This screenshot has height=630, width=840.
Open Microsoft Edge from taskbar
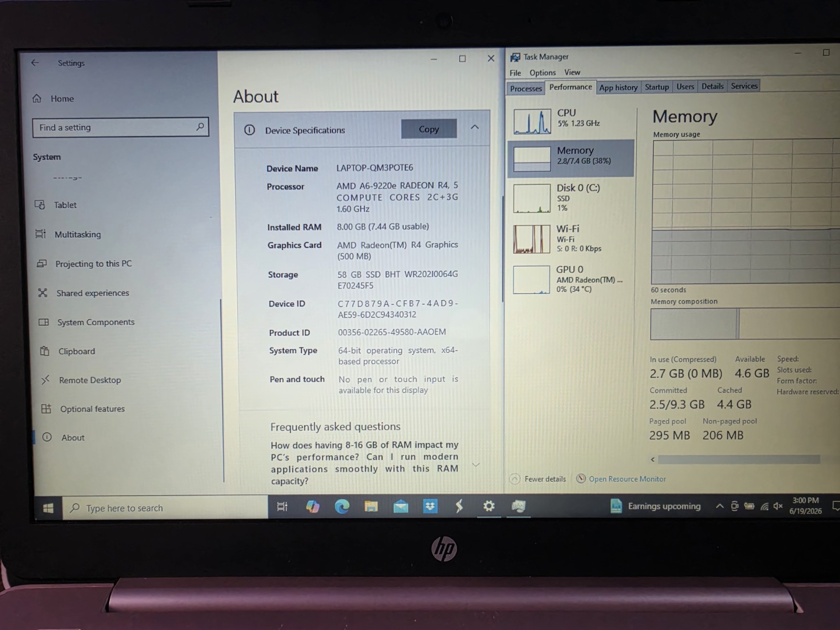(x=342, y=507)
